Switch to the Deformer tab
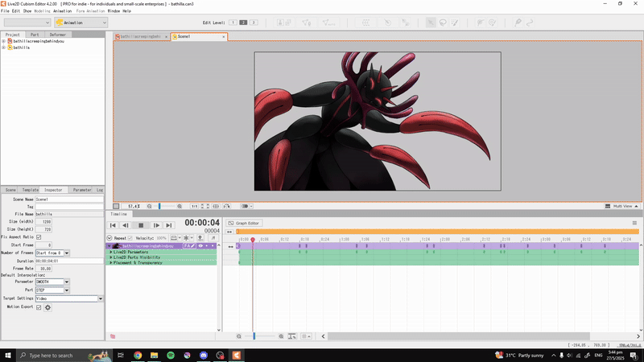The image size is (644, 362). (x=57, y=35)
